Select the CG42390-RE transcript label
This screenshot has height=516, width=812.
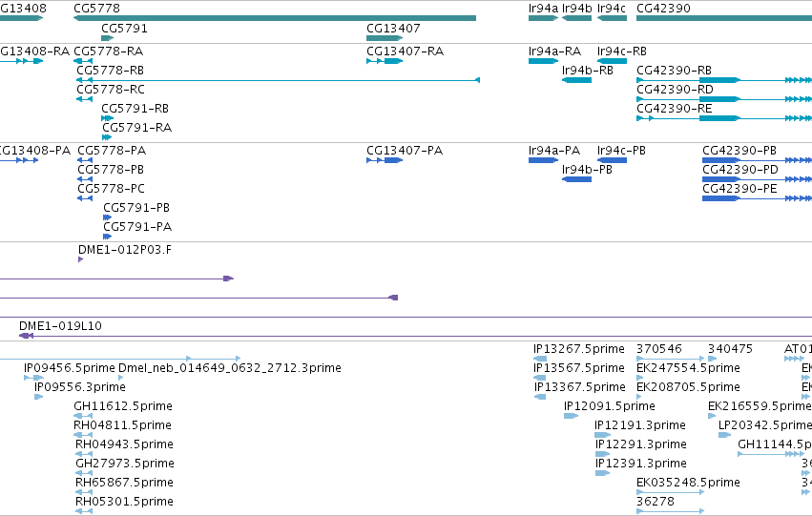pyautogui.click(x=675, y=109)
